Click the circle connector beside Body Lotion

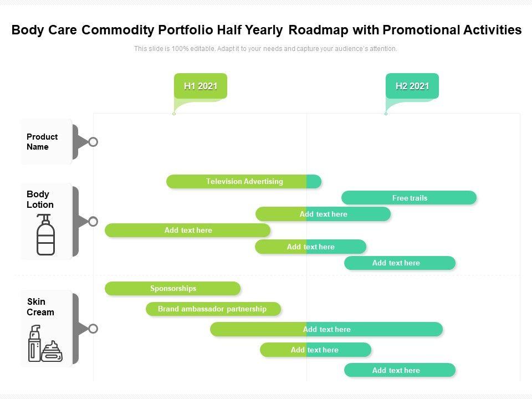click(x=93, y=222)
